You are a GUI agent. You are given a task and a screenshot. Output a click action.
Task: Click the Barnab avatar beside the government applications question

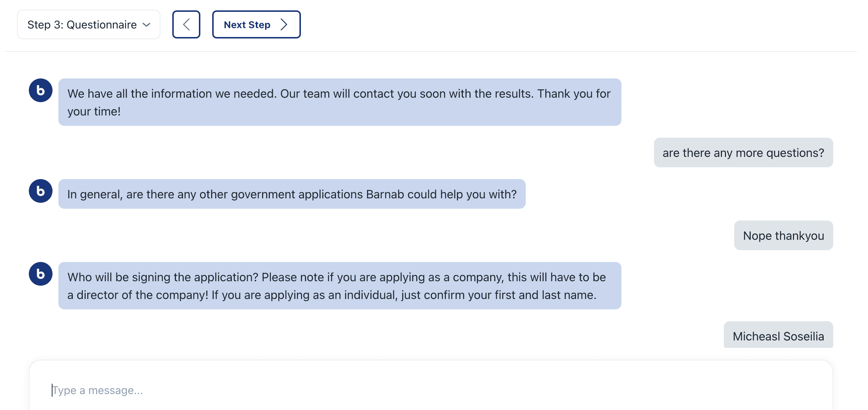pos(41,191)
